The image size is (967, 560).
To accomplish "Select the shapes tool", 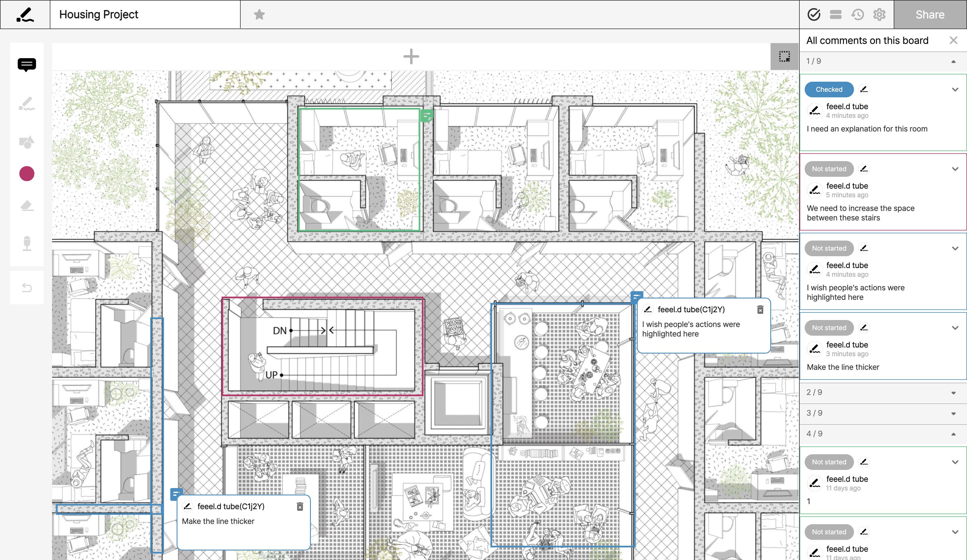I will pos(27,142).
